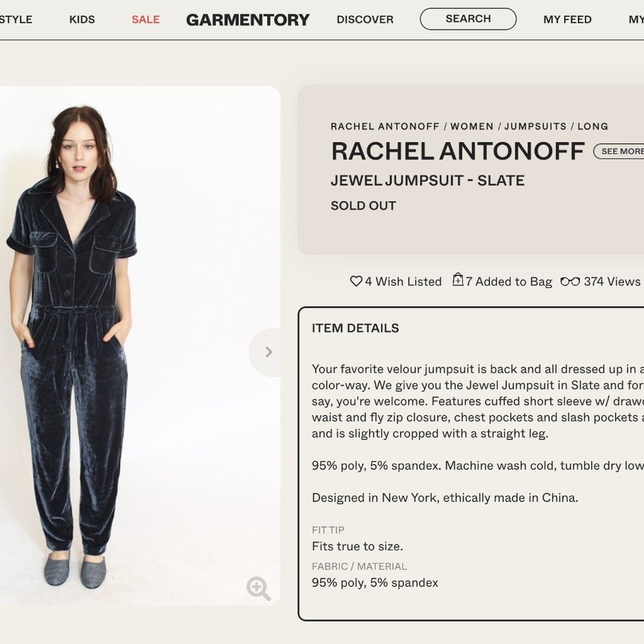Click the Added to Bag icon
The image size is (644, 644).
(x=457, y=281)
